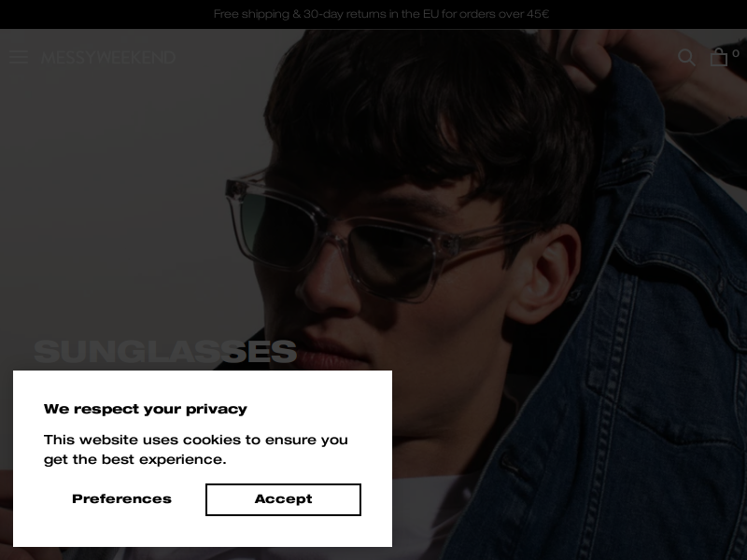Click the search magnifier icon

point(686,57)
